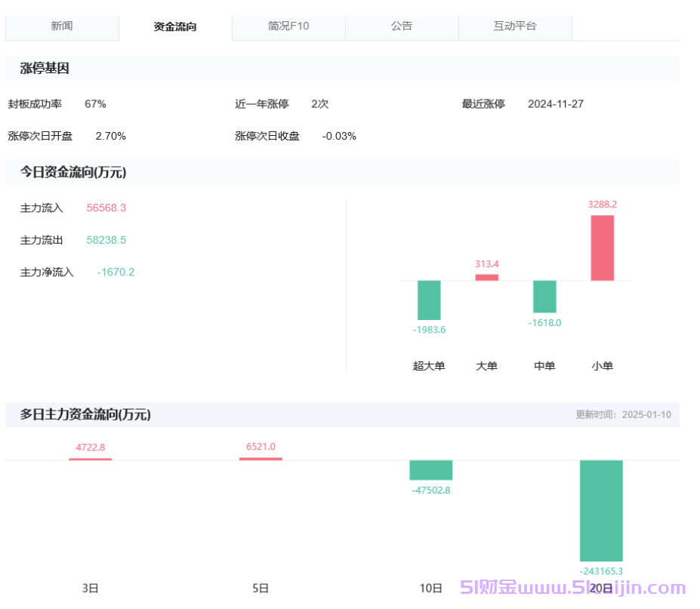Click the 小单 axis label

tap(603, 366)
